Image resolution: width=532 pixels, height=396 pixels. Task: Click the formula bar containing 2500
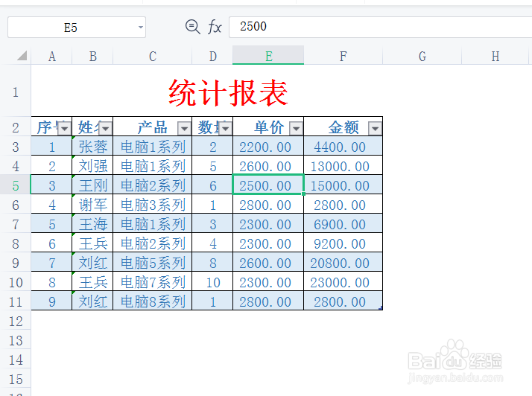pyautogui.click(x=380, y=27)
